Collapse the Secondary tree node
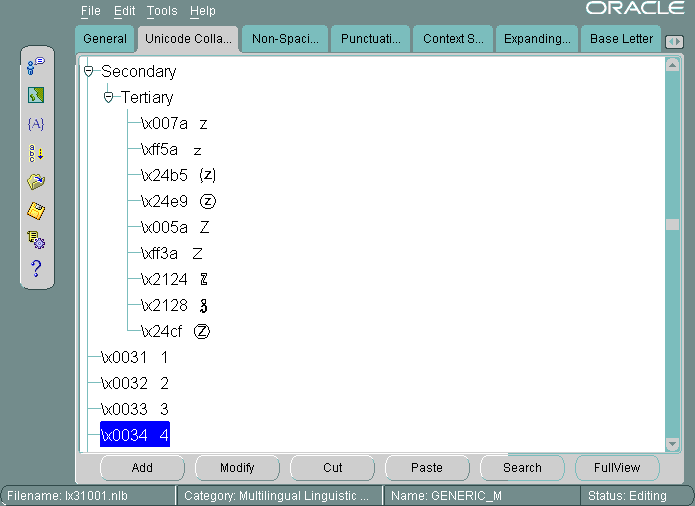 (x=89, y=72)
